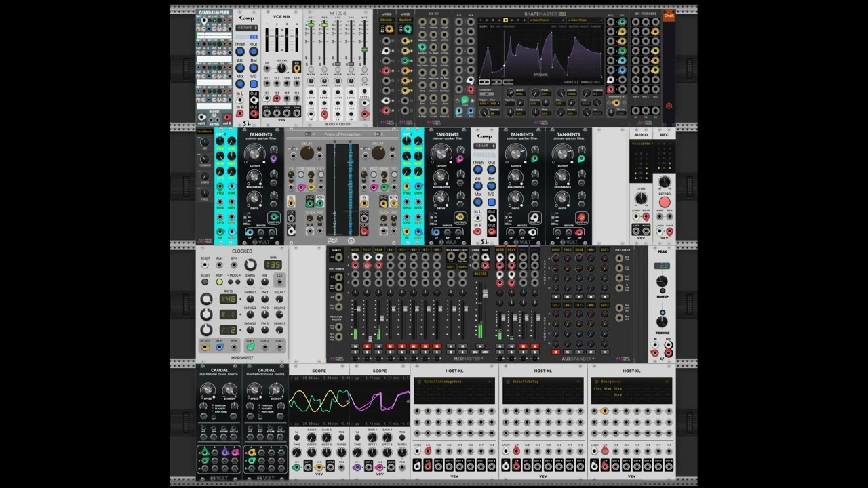Click the STORE button on the left Caudal

point(223,427)
